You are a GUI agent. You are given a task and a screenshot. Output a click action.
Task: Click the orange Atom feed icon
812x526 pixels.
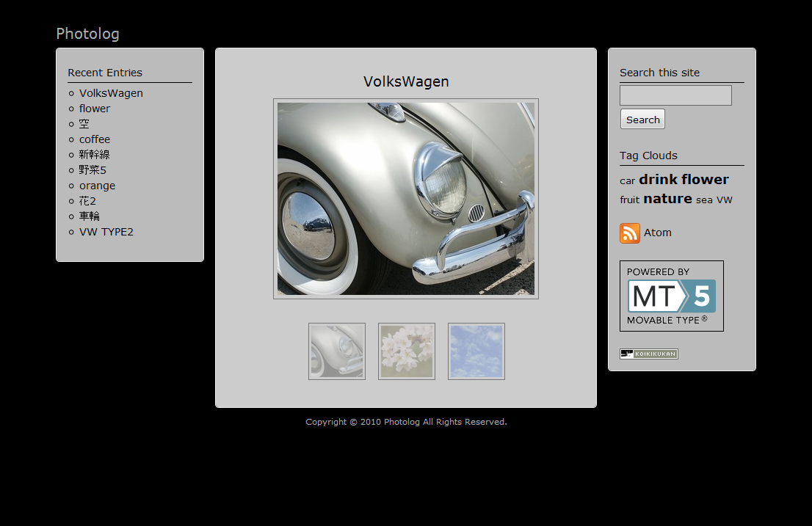tap(630, 233)
